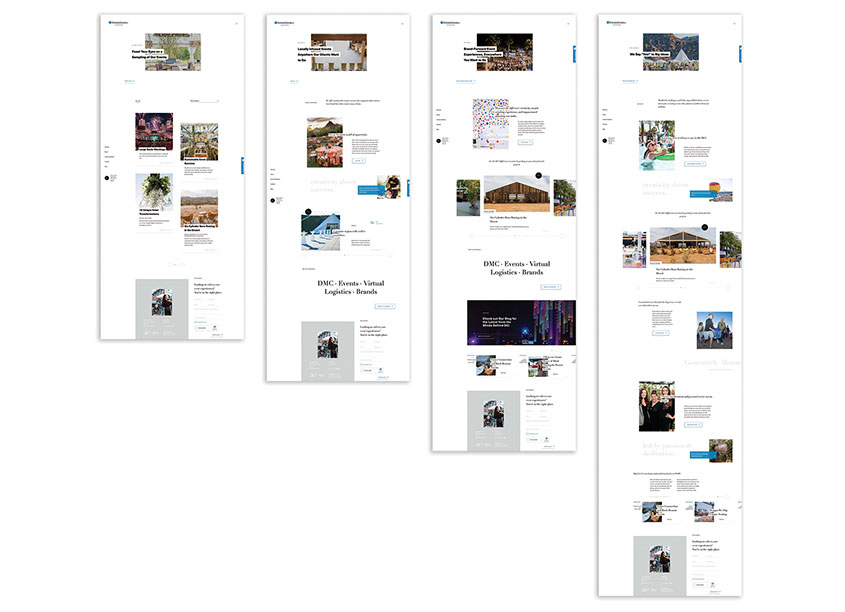Open hamburger menu on Locally Infused Events page
845x612 pixels.
pos(402,23)
